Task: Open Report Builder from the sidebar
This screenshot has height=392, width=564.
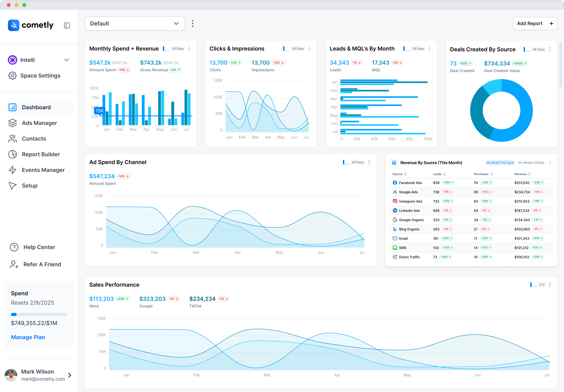Action: [13, 154]
